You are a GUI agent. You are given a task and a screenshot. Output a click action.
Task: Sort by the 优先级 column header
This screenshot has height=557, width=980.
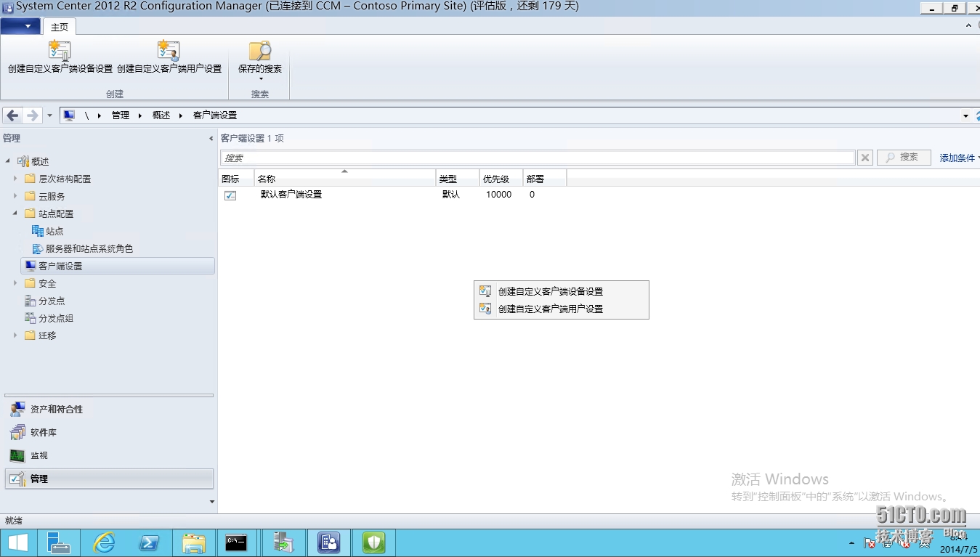[501, 179]
